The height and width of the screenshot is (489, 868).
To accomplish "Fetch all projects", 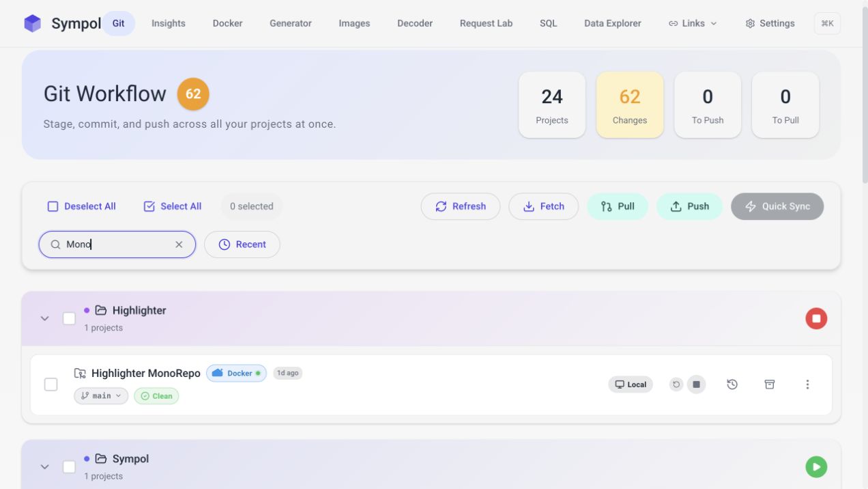I will (544, 206).
